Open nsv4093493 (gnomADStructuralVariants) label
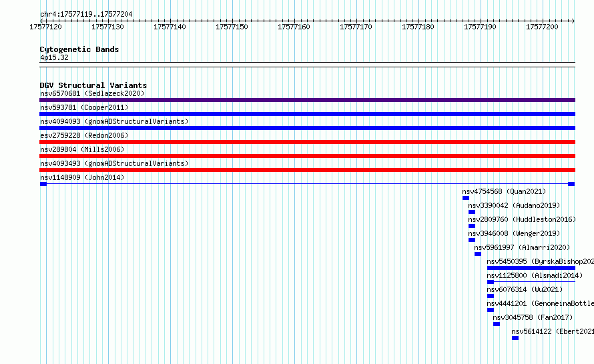This screenshot has width=594, height=364. 114,163
